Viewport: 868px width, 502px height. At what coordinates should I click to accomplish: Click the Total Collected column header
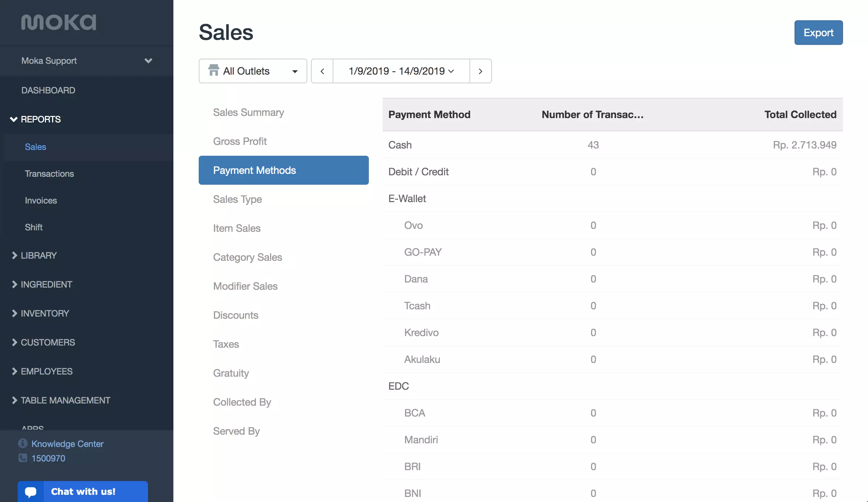800,114
